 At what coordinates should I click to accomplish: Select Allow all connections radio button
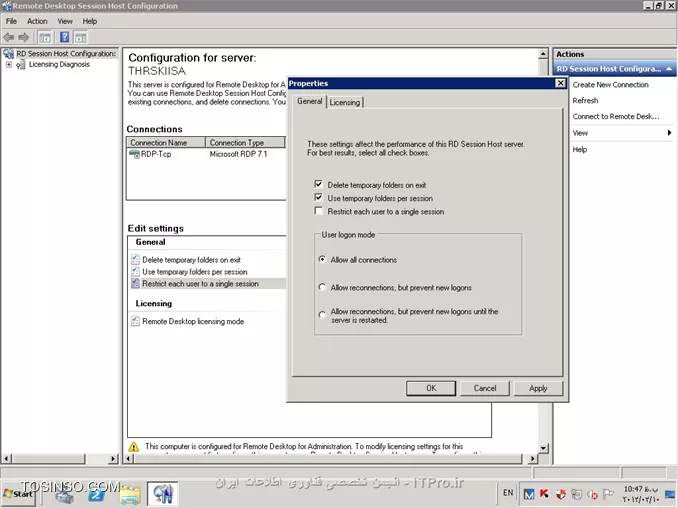pos(322,259)
